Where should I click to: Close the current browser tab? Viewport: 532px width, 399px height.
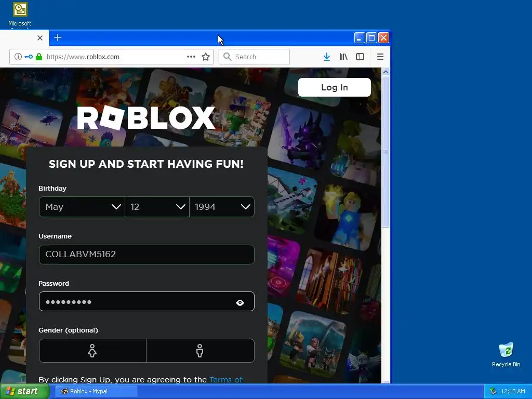(x=39, y=37)
